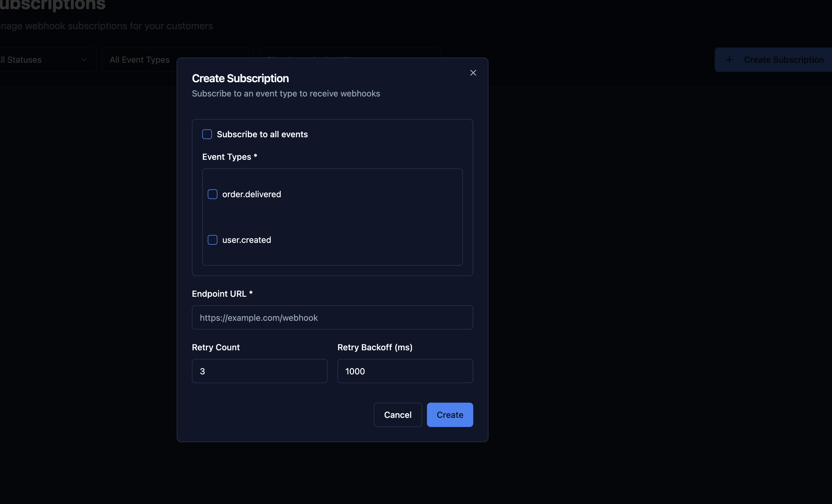Cancel the subscription creation
The width and height of the screenshot is (832, 504).
click(x=397, y=415)
